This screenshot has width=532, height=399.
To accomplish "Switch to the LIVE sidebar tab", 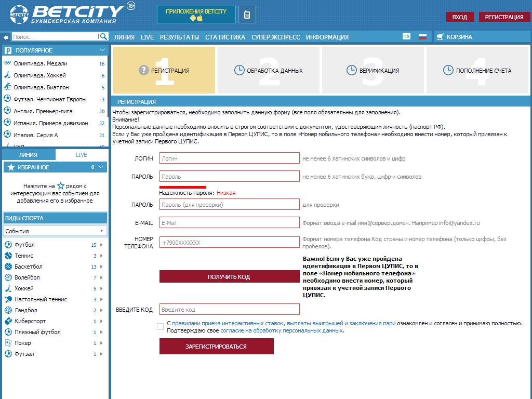I will click(82, 155).
